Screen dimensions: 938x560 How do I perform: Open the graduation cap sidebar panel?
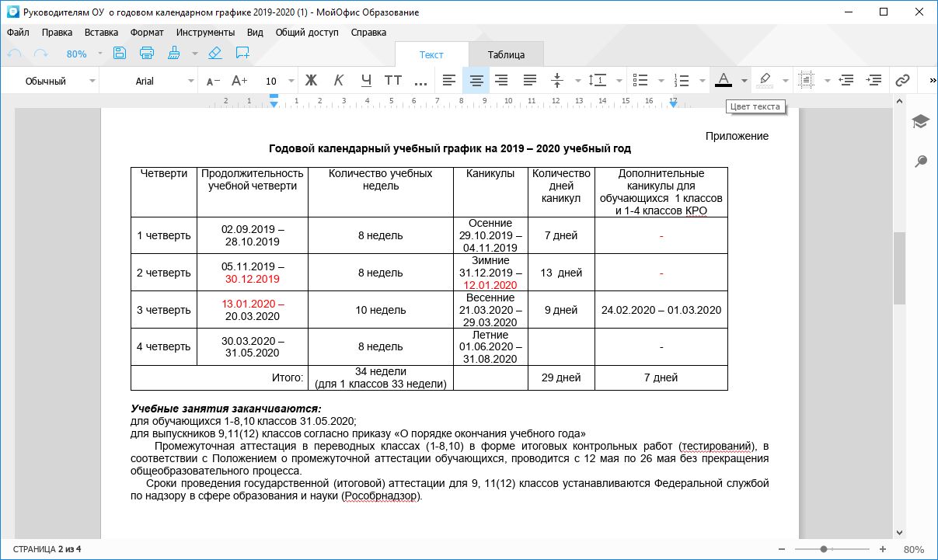[x=920, y=122]
